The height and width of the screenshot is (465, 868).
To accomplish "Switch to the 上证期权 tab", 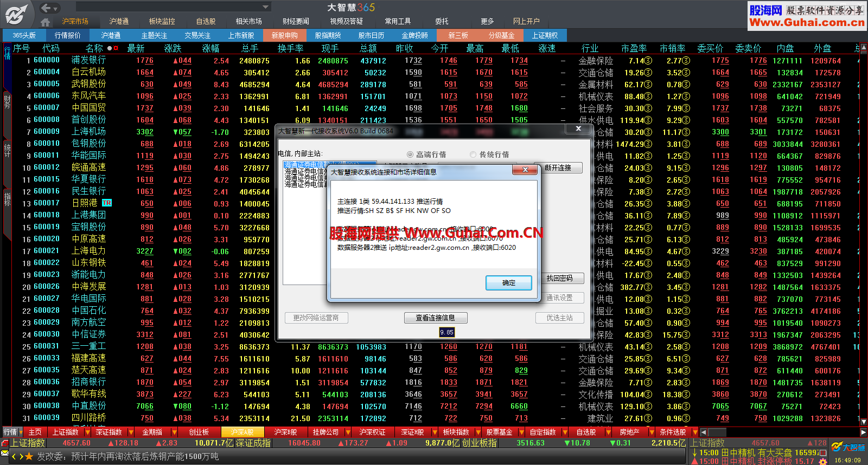I will point(545,35).
